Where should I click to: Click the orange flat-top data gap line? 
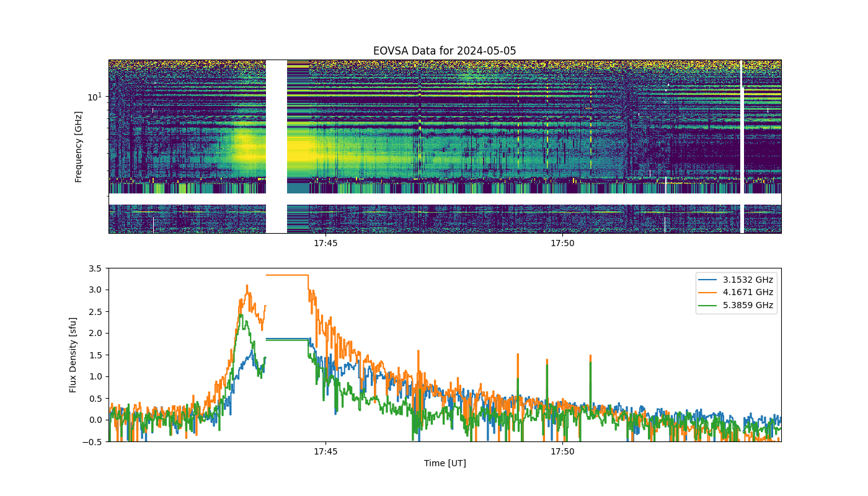[x=287, y=275]
